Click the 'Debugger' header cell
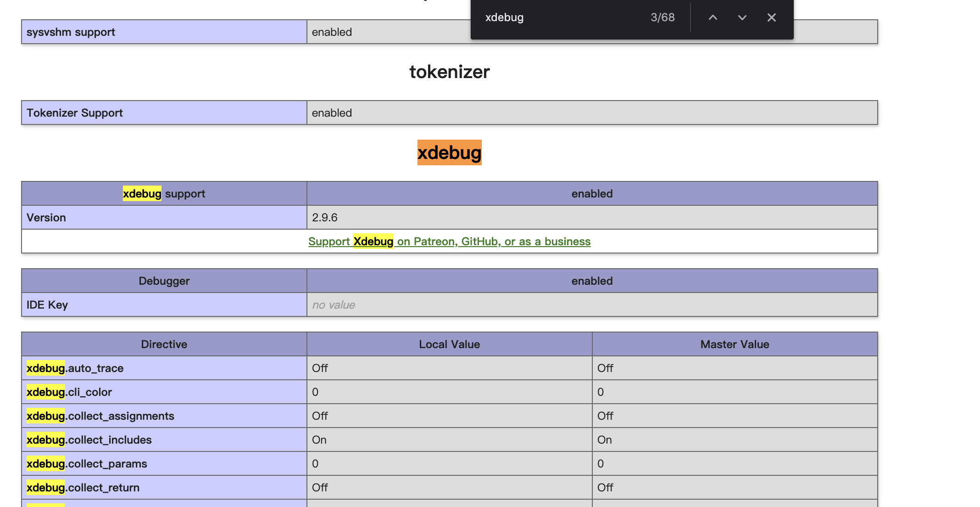980x507 pixels. click(x=164, y=281)
